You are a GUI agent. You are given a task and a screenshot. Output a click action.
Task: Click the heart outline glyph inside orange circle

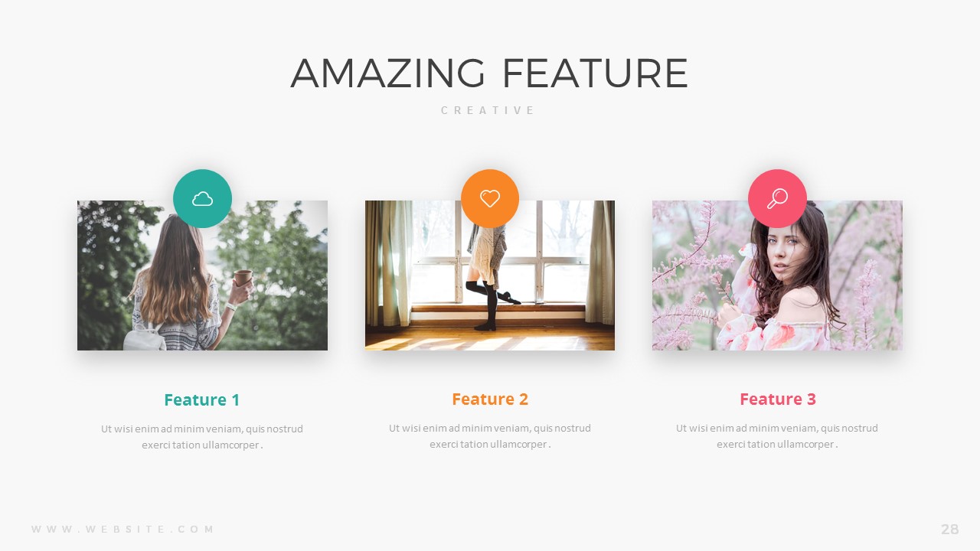490,199
